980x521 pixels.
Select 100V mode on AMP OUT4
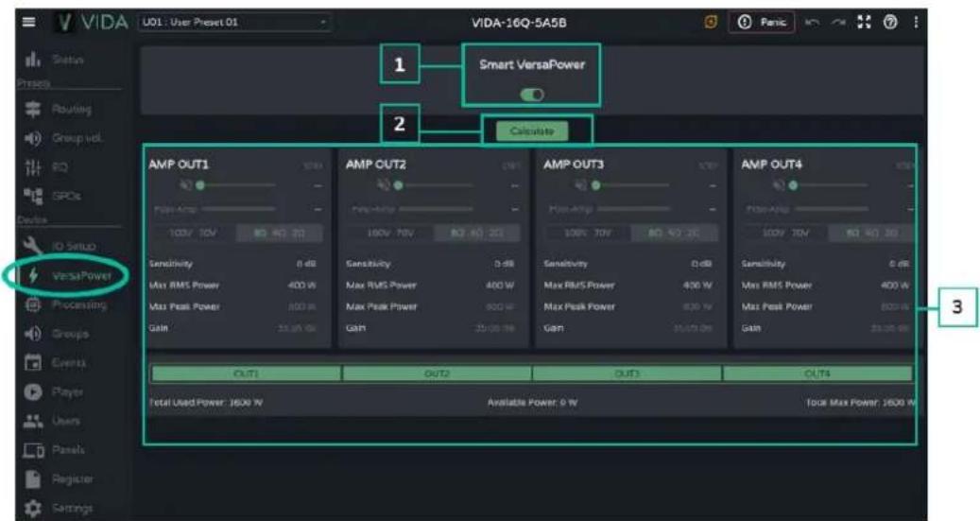coord(773,233)
